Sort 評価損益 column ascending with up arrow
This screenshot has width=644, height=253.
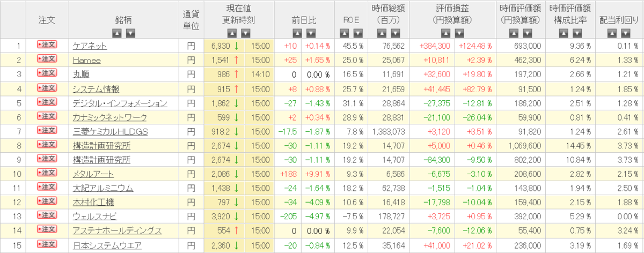click(x=445, y=33)
